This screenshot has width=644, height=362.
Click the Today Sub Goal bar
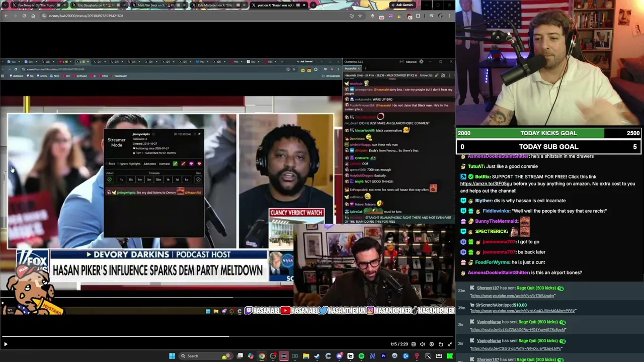[549, 147]
